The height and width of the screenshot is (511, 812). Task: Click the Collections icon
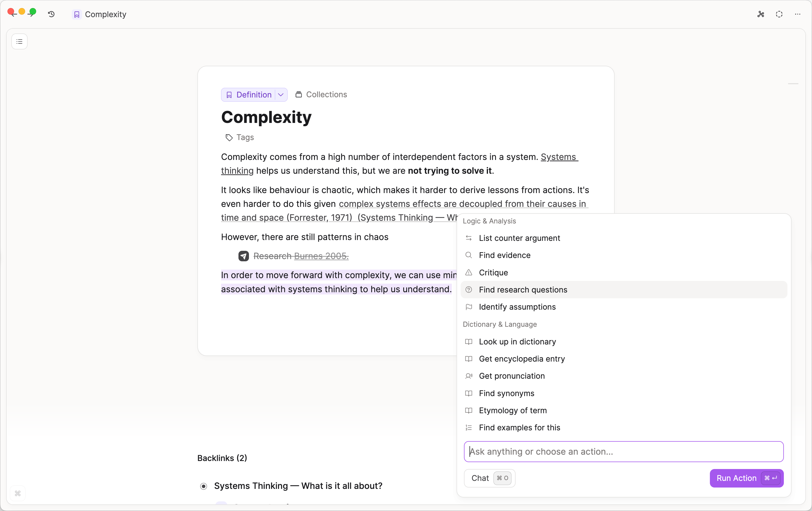tap(298, 94)
